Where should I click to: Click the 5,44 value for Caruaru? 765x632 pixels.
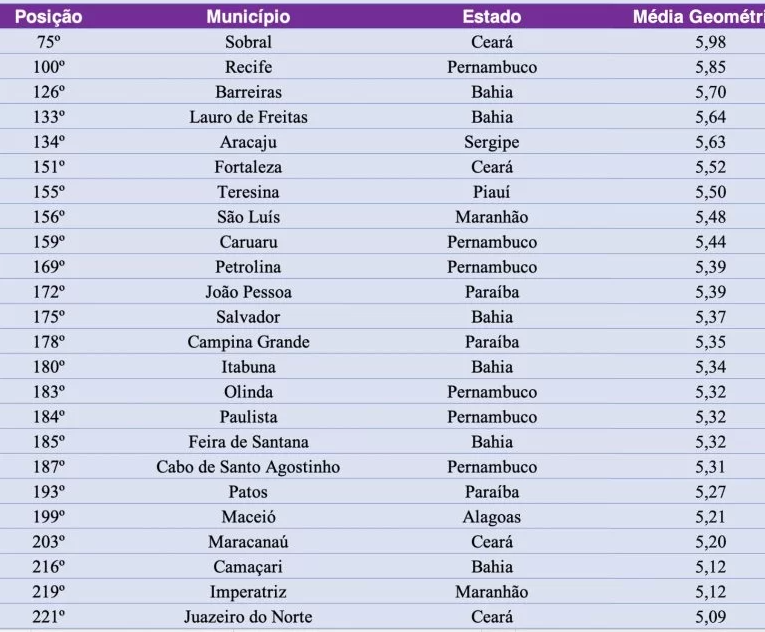point(711,242)
